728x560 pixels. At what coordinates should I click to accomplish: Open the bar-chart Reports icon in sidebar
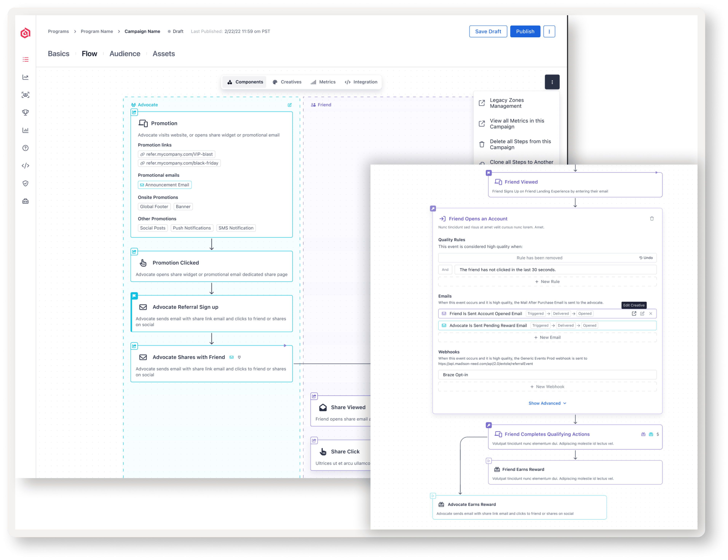click(26, 130)
